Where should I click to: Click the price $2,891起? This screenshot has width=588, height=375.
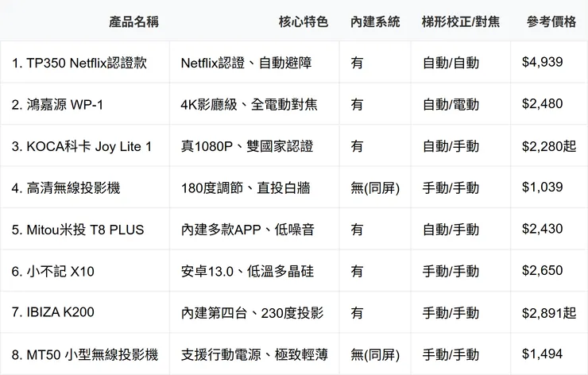pos(549,313)
